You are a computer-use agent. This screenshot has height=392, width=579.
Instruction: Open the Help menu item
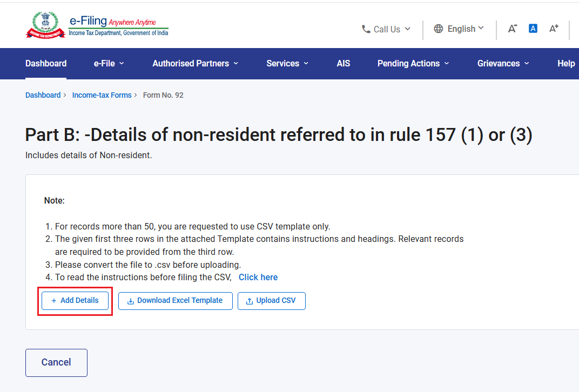pyautogui.click(x=566, y=64)
